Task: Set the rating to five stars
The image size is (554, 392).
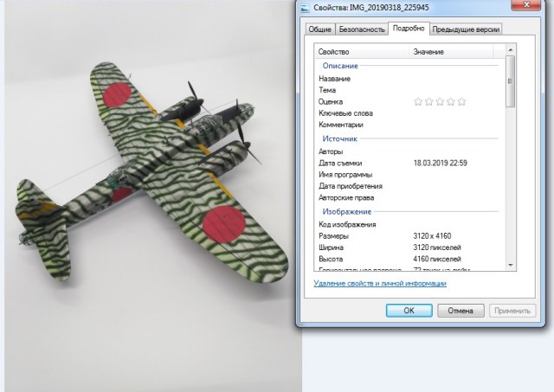Action: 461,102
